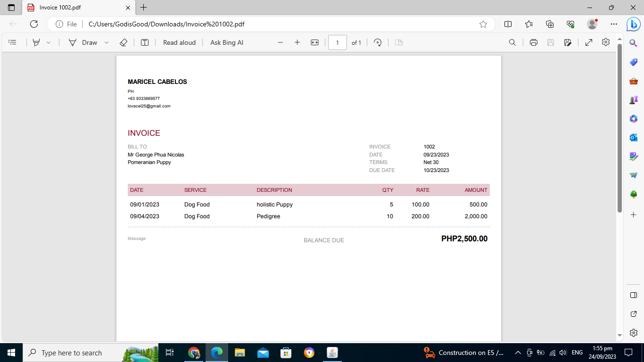The height and width of the screenshot is (362, 644).
Task: Select the Highlight tool in PDF toolbar
Action: point(36,42)
